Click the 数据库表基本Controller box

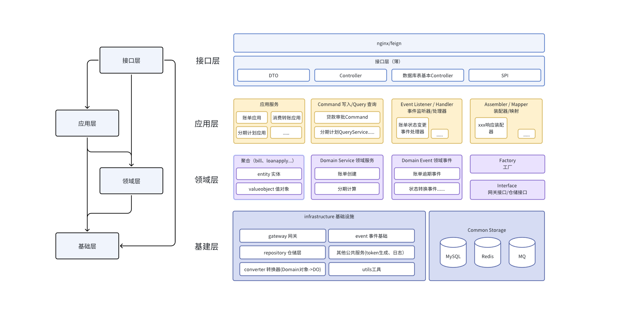tap(427, 75)
